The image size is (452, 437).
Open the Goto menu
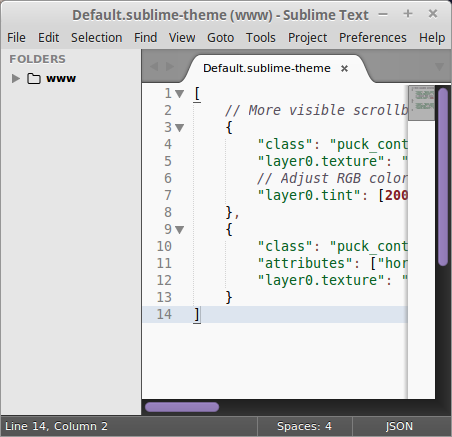[220, 38]
